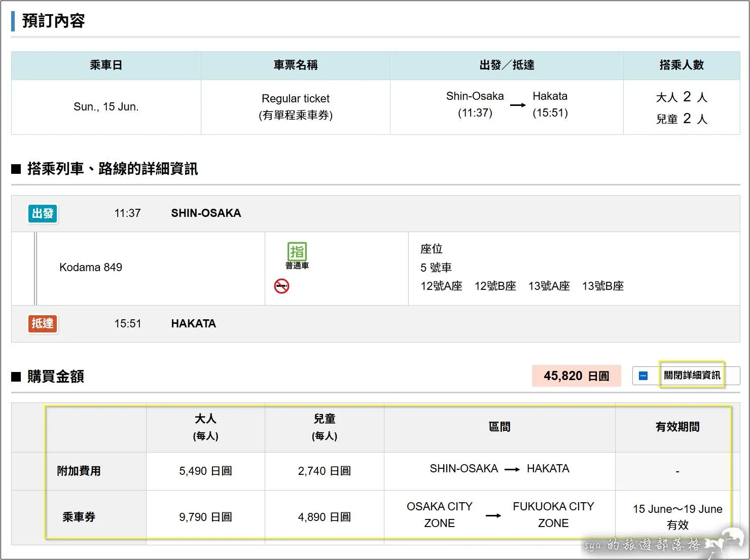Click the 附加費用 row label
The height and width of the screenshot is (560, 750).
point(79,471)
